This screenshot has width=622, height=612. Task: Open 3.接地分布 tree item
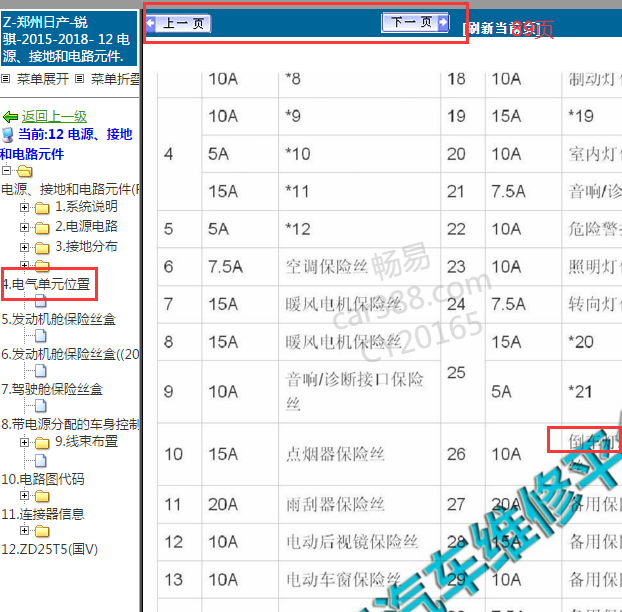[86, 246]
